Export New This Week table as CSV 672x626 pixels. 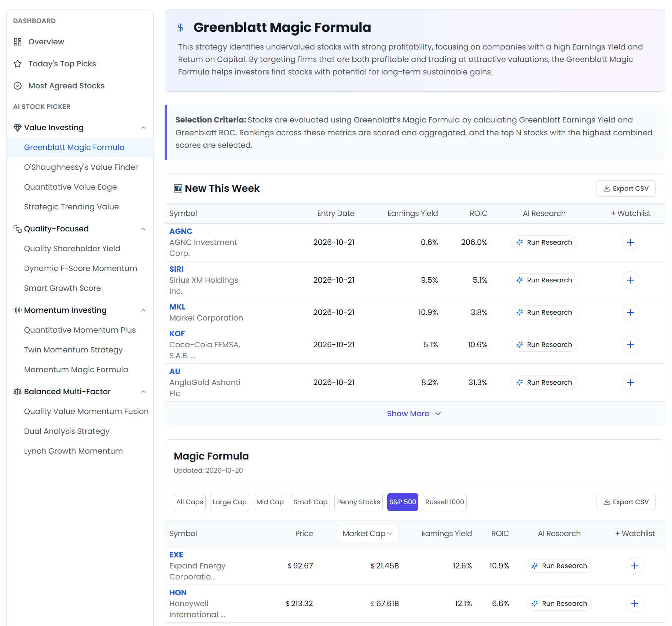(x=626, y=188)
